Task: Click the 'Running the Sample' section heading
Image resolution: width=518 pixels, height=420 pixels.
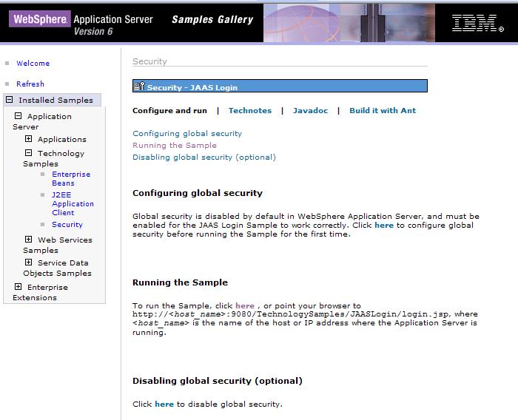Action: pos(180,282)
